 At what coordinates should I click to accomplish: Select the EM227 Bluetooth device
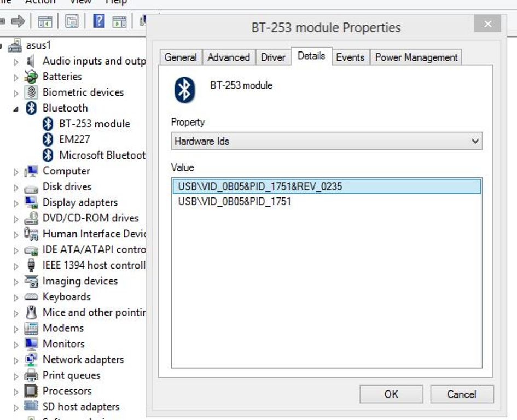point(74,139)
